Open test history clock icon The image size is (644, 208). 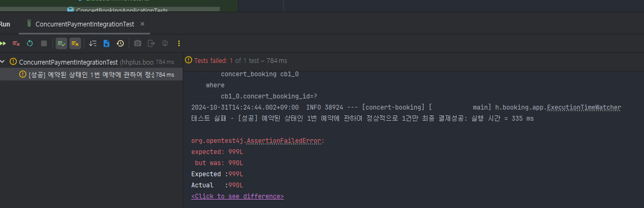(120, 43)
